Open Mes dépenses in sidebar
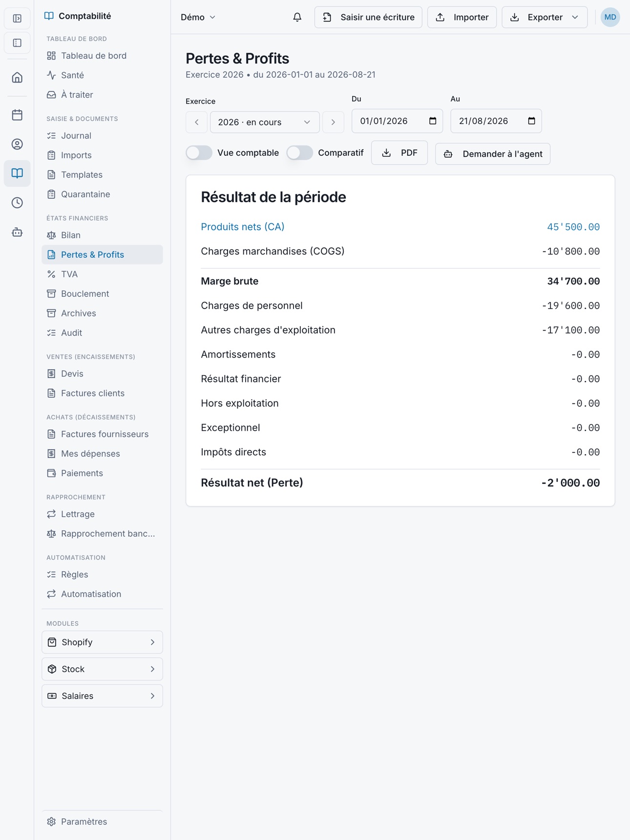 coord(102,454)
